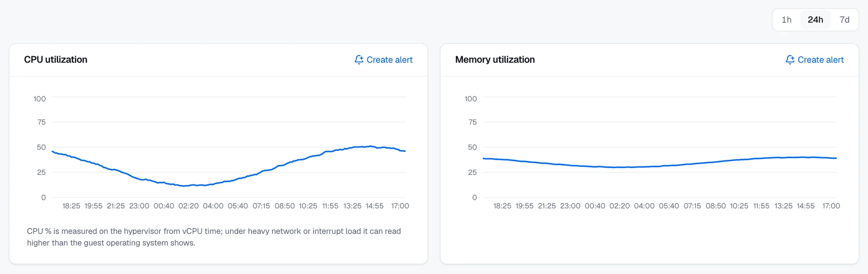Click Memory chart x-axis label 23:00
Image resolution: width=868 pixels, height=274 pixels.
570,206
